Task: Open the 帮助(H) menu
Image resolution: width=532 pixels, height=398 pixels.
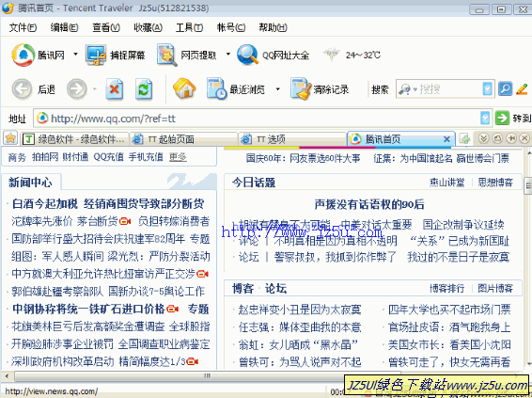Action: click(x=273, y=27)
